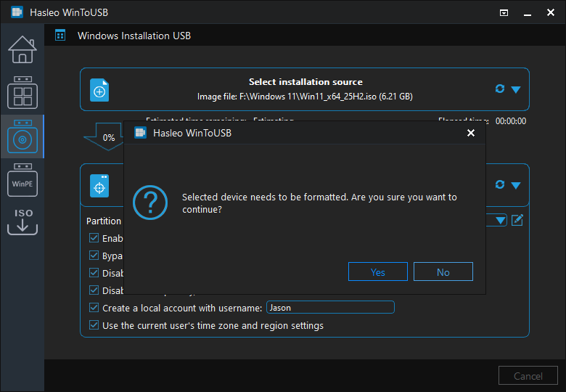Image resolution: width=566 pixels, height=392 pixels.
Task: Click the edit pencil icon
Action: coord(517,220)
